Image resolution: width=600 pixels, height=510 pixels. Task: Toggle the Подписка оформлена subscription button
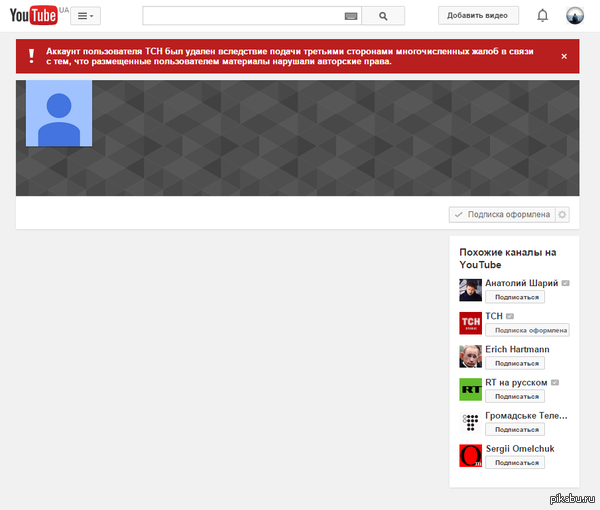click(x=502, y=215)
